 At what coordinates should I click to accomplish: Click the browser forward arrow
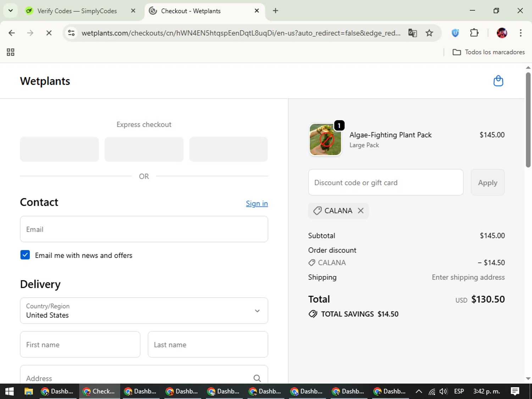pos(30,33)
